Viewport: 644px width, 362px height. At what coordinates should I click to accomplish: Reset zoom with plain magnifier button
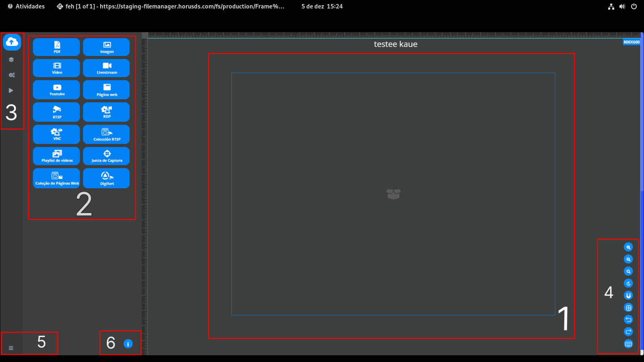(x=628, y=271)
